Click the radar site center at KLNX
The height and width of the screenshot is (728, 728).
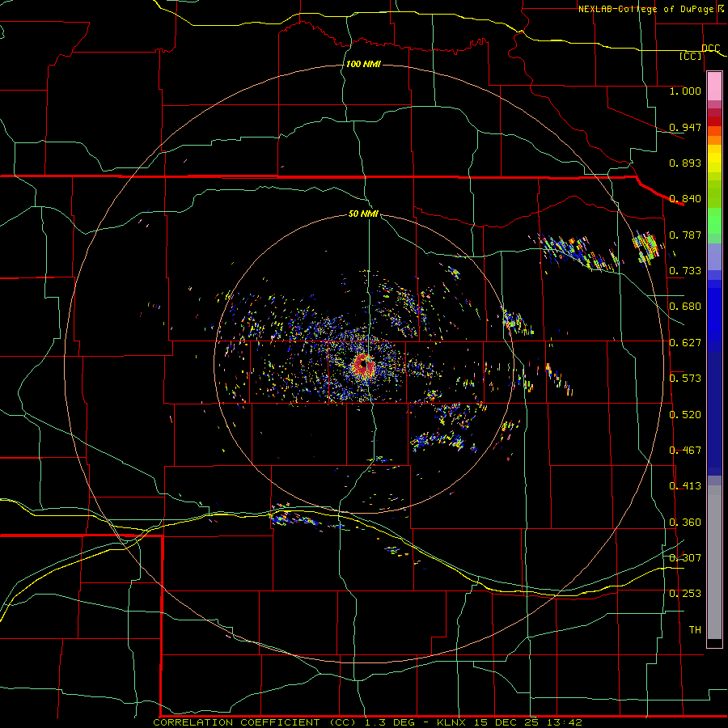pos(364,365)
